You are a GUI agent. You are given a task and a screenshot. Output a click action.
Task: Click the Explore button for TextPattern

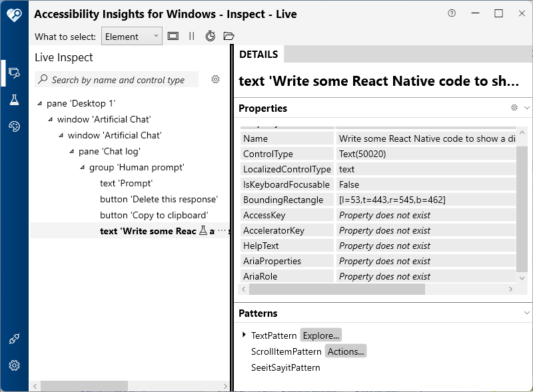320,335
